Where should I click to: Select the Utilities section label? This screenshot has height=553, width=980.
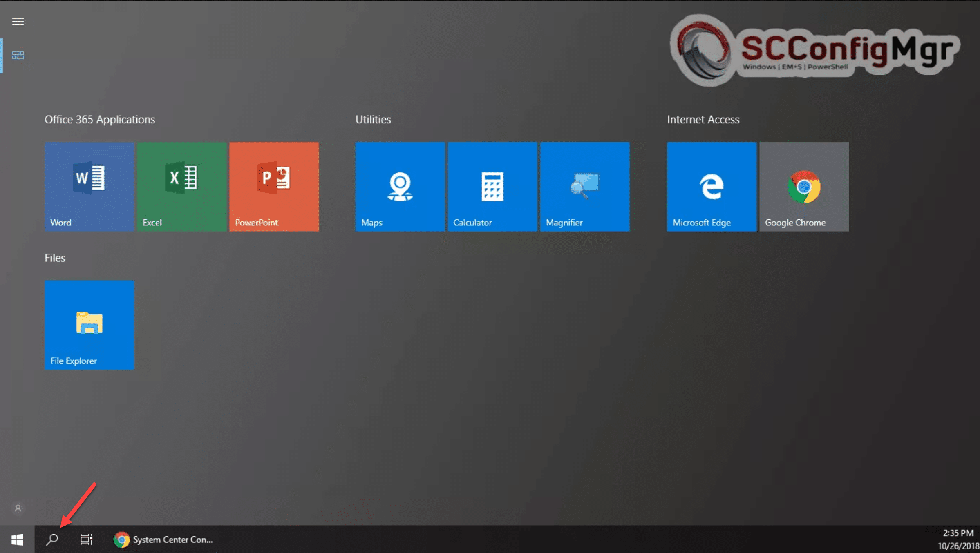coord(373,119)
